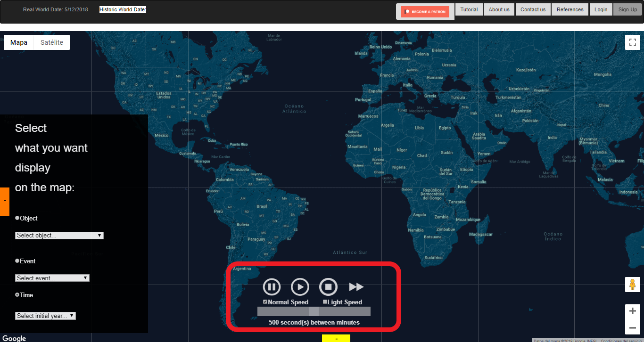The image size is (644, 342).
Task: Click the Mongolia map label
Action: click(x=603, y=74)
